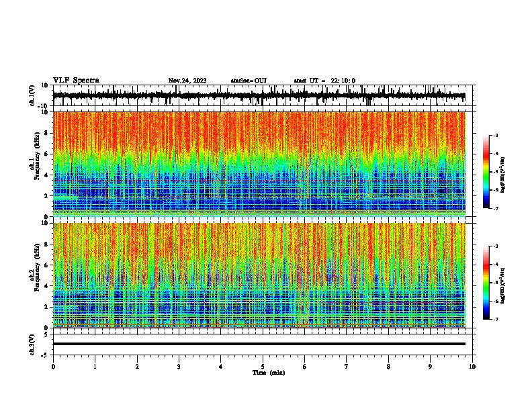Click the "7" tick on the time axis
The image size is (532, 411).
(x=347, y=367)
